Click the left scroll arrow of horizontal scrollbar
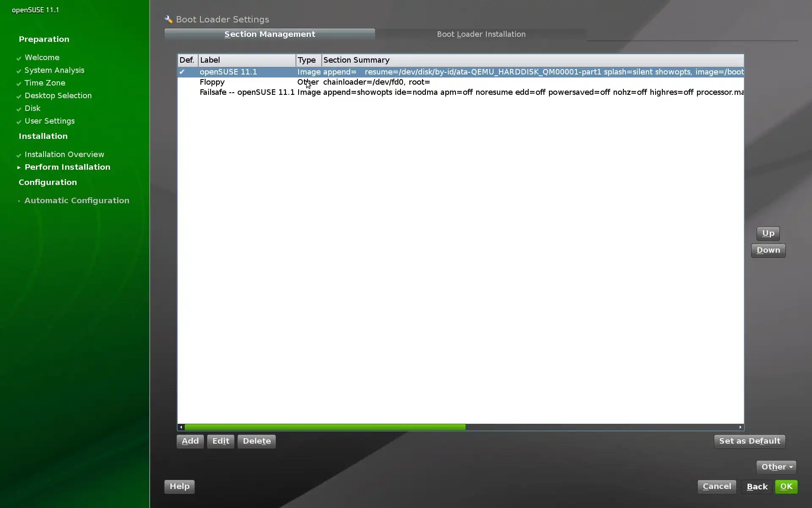This screenshot has width=812, height=508. tap(181, 427)
